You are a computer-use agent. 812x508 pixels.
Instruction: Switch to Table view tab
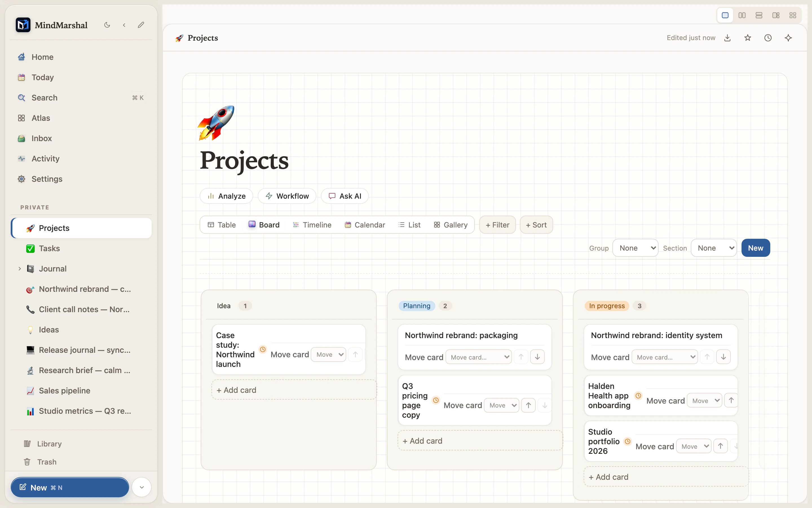click(x=221, y=225)
